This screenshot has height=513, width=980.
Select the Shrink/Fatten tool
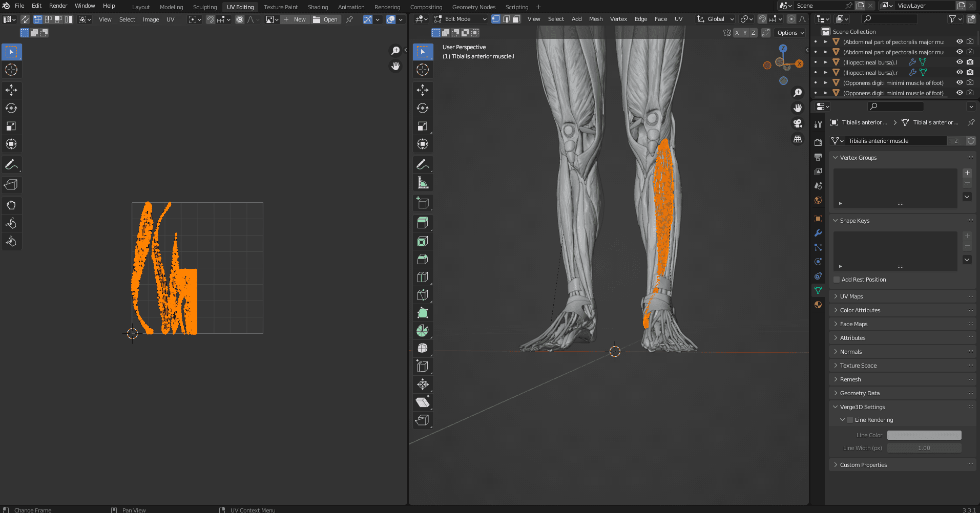coord(423,384)
